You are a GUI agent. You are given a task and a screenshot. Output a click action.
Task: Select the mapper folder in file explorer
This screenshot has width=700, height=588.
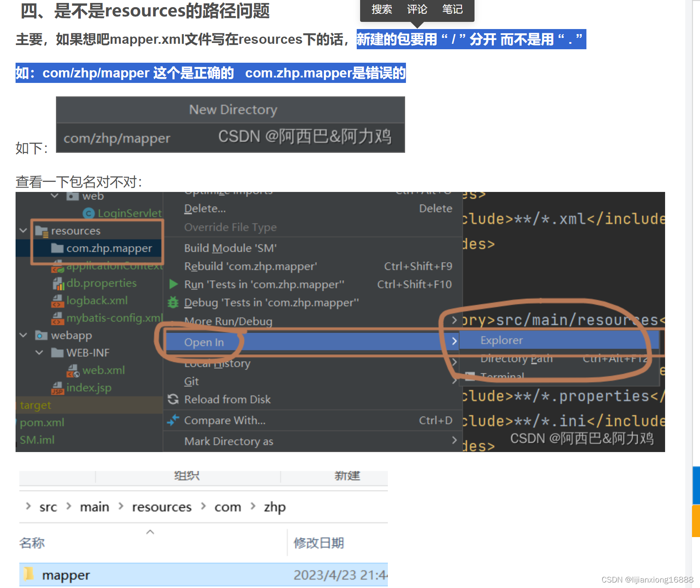[x=66, y=575]
